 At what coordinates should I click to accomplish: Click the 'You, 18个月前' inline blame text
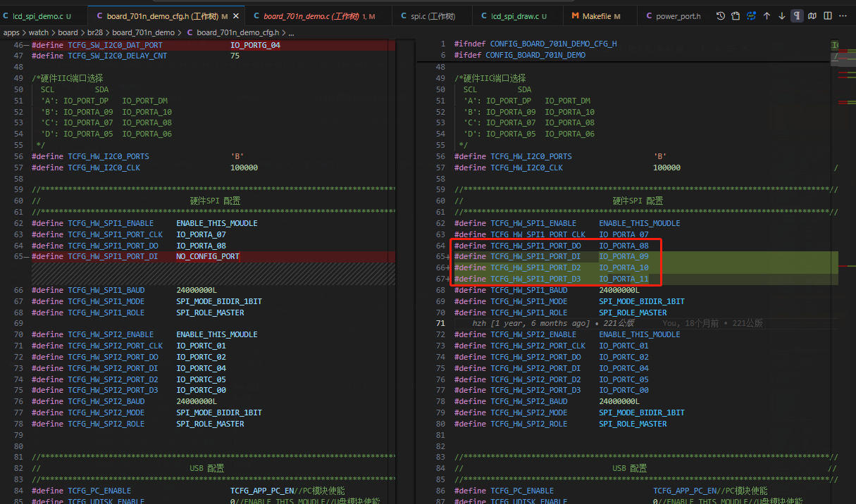712,323
